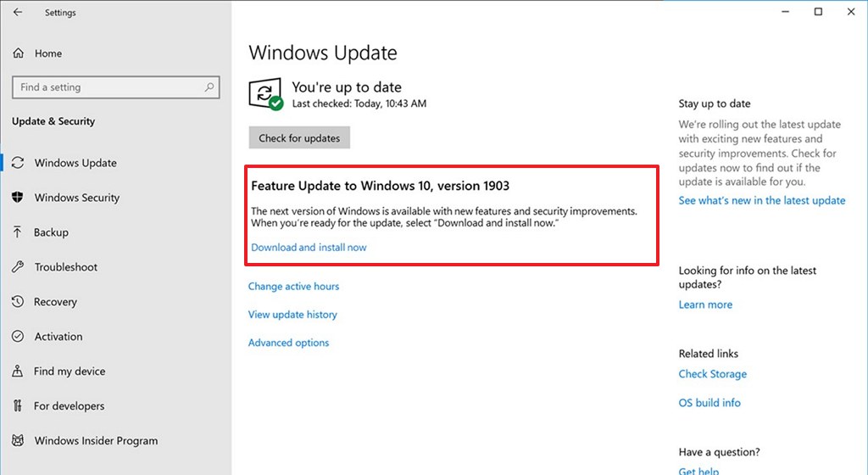Screen dimensions: 868x475
Task: Click the Find my device person icon
Action: pyautogui.click(x=18, y=371)
